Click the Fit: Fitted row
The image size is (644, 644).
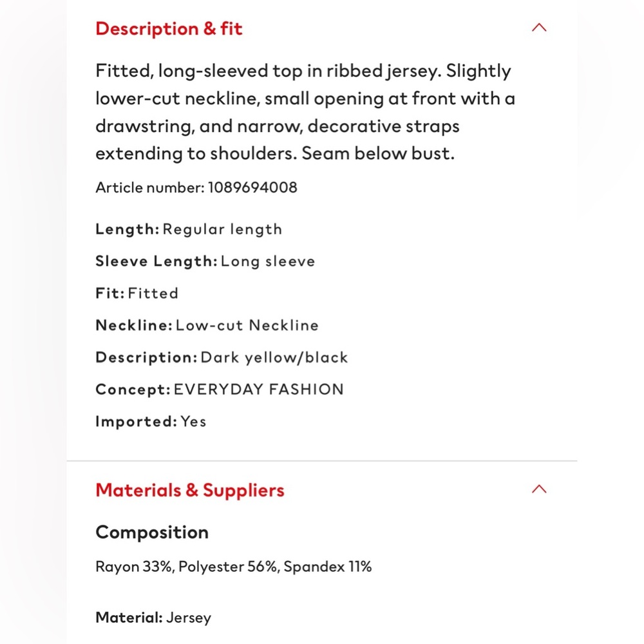point(137,293)
